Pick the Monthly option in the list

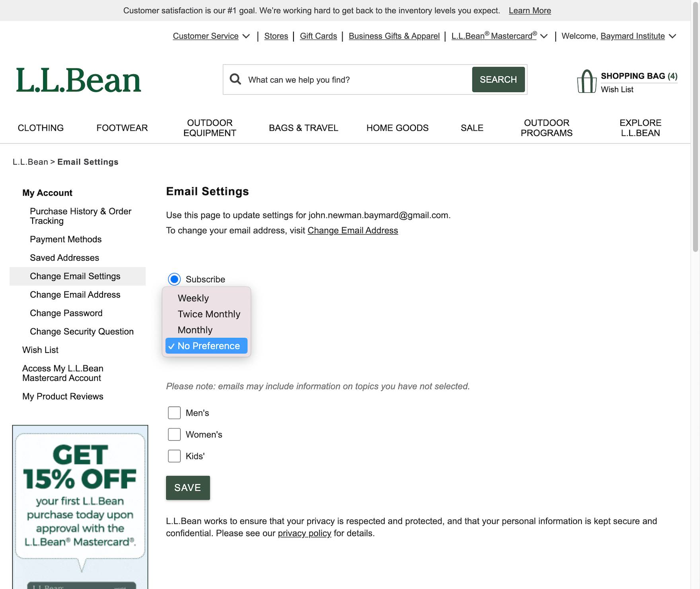pyautogui.click(x=195, y=330)
